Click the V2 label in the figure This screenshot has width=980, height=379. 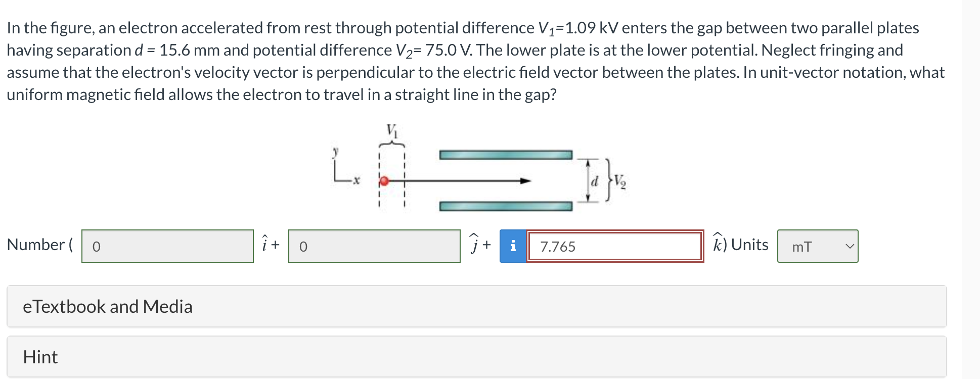point(620,180)
